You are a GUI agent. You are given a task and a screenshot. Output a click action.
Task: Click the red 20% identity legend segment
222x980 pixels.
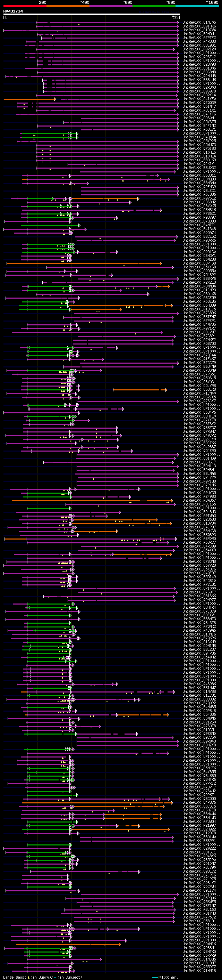(x=25, y=6)
